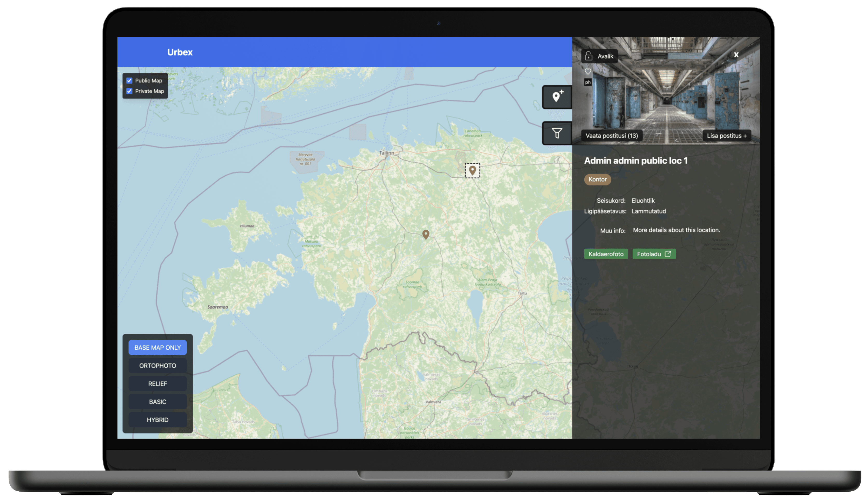
Task: Click Lisa postitus + button
Action: (727, 136)
